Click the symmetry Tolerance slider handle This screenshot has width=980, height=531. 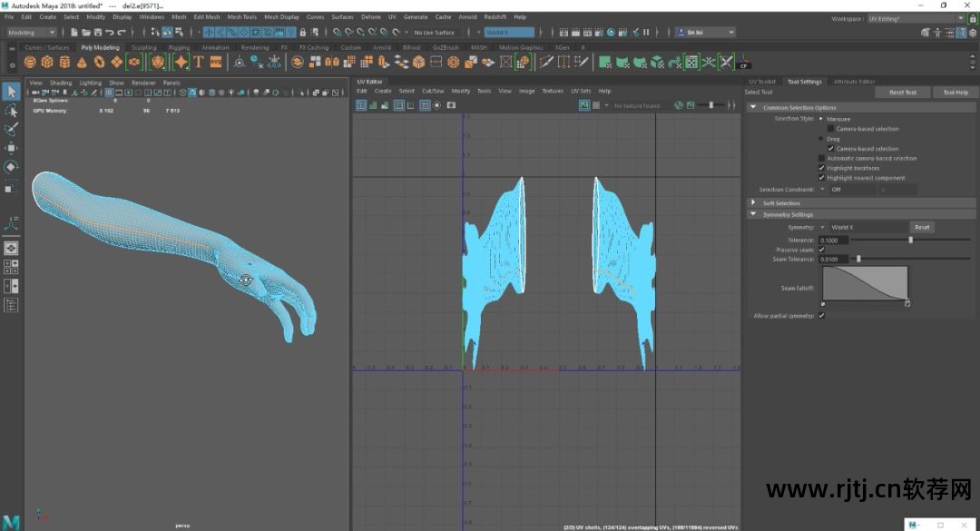click(x=910, y=240)
